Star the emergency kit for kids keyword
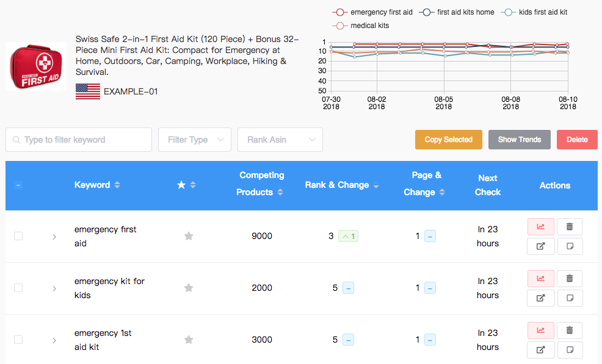This screenshot has width=602, height=364. point(189,288)
